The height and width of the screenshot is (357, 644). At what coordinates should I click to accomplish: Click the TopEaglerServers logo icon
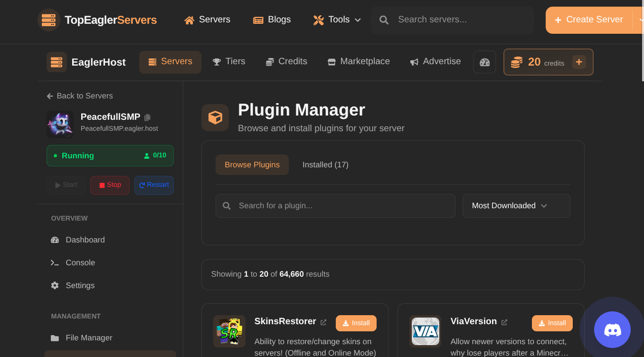coord(48,20)
